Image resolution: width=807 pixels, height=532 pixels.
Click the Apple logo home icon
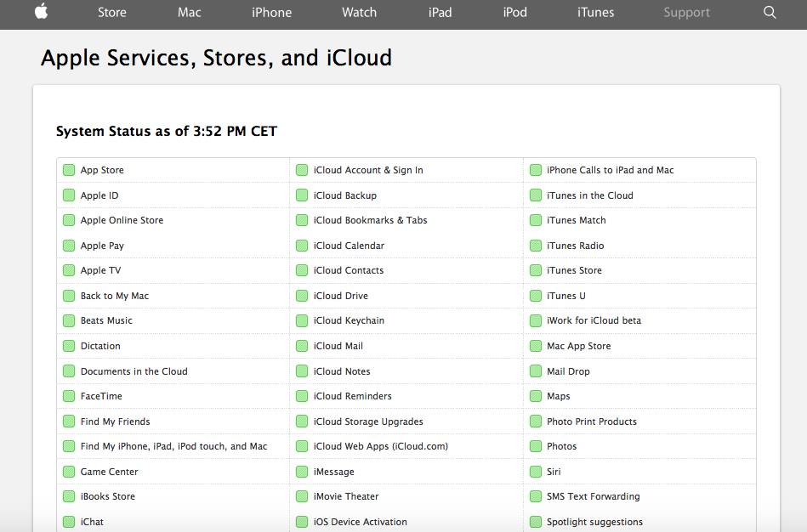(x=41, y=11)
